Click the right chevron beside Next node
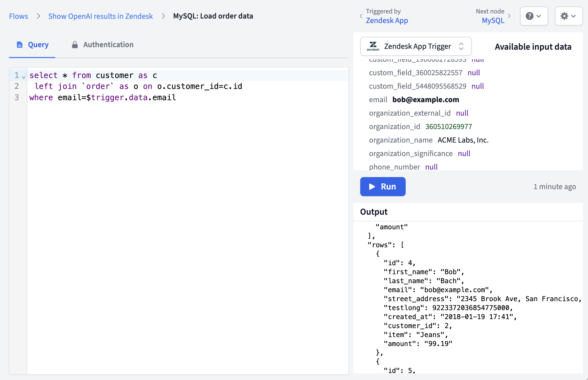Image resolution: width=588 pixels, height=380 pixels. pos(509,16)
